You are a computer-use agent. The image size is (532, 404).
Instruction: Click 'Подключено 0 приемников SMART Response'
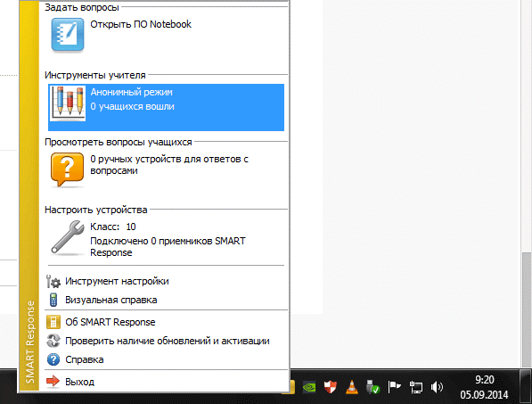point(168,247)
